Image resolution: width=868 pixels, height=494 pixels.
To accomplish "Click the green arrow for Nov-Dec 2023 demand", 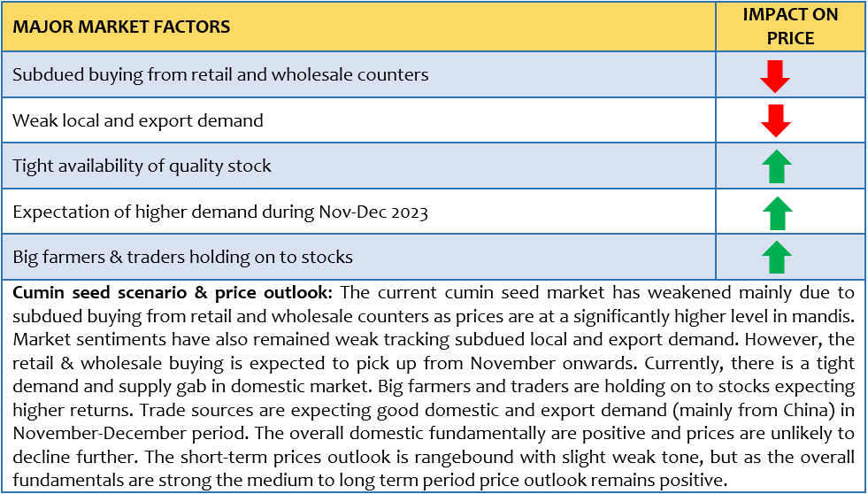I will [777, 213].
